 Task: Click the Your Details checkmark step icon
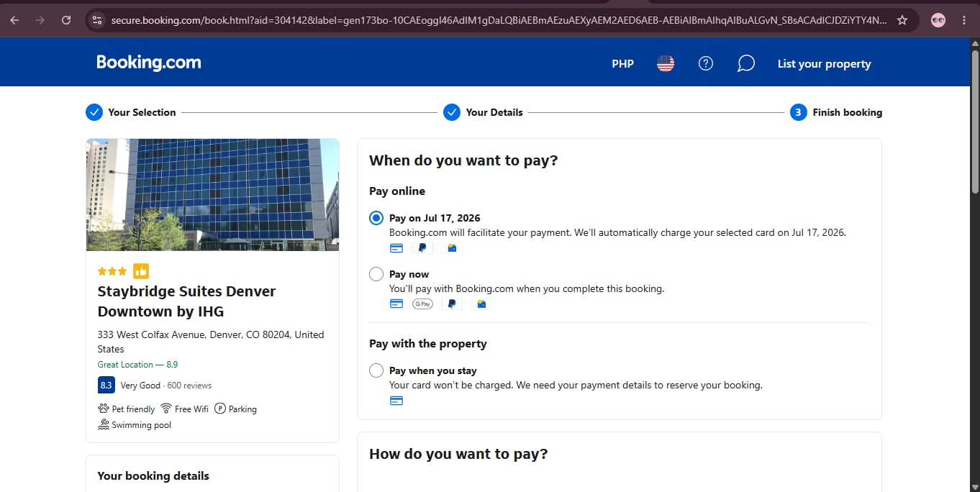(452, 112)
